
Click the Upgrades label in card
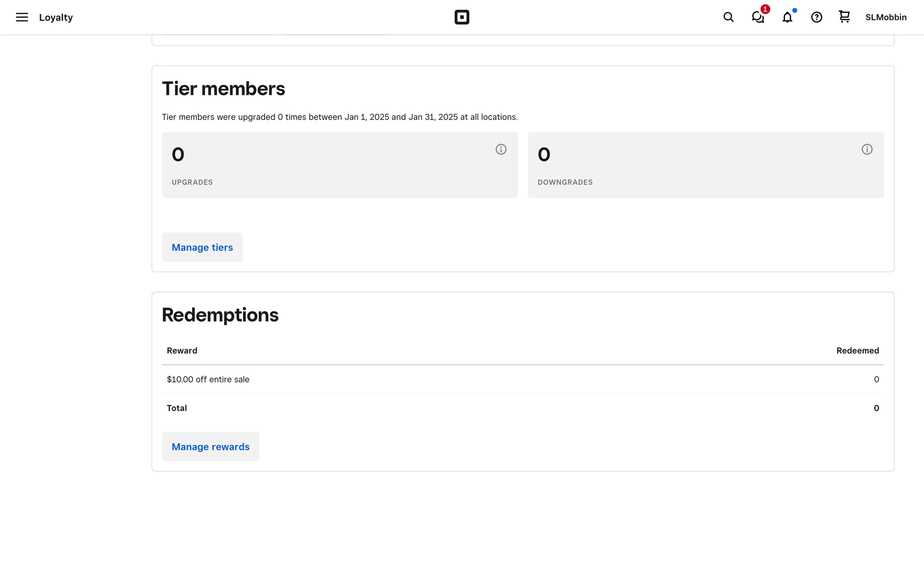pyautogui.click(x=192, y=182)
